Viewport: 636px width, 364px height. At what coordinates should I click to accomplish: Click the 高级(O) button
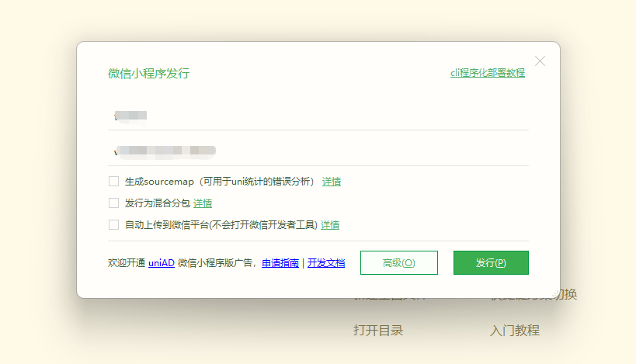399,262
